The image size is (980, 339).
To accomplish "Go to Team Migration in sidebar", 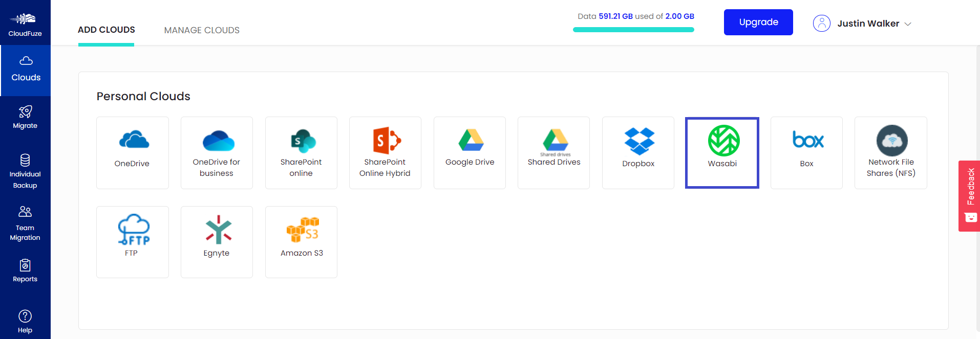I will coord(25,223).
